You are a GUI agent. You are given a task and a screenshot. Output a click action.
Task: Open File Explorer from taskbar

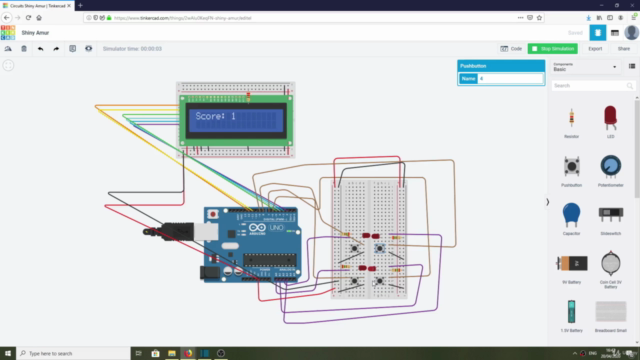pyautogui.click(x=171, y=353)
